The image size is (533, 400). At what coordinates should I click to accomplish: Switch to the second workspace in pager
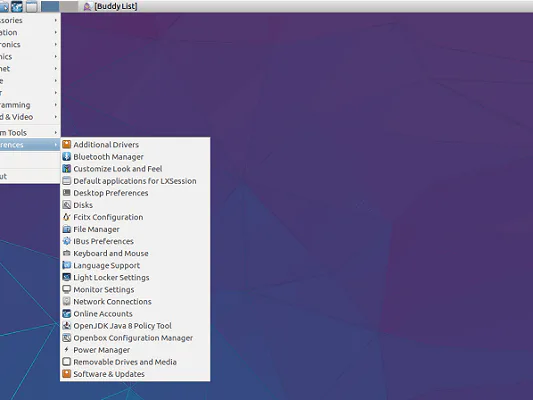pos(69,6)
